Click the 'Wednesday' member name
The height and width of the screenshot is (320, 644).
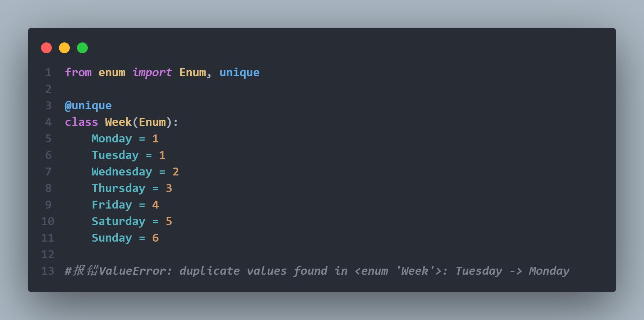click(122, 172)
